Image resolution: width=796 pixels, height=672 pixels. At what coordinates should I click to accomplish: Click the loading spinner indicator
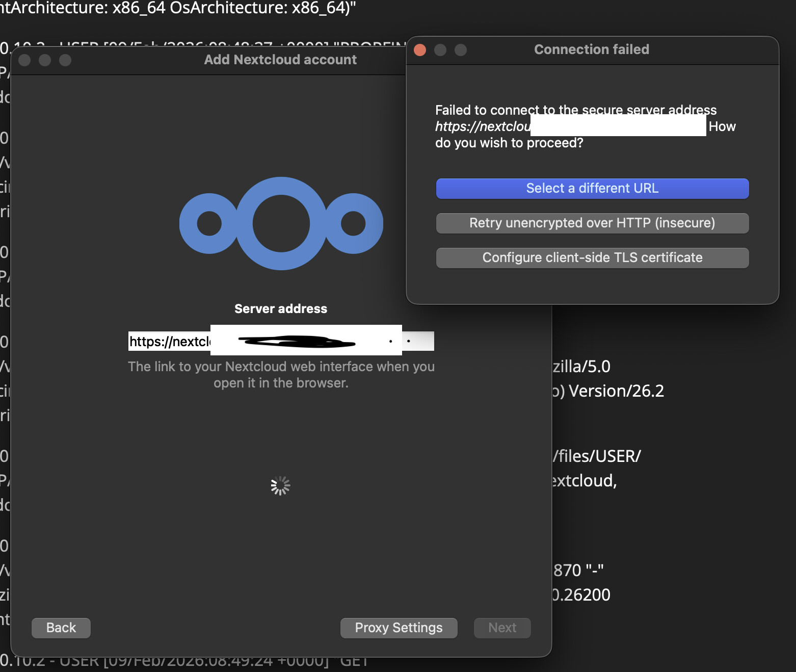(280, 486)
